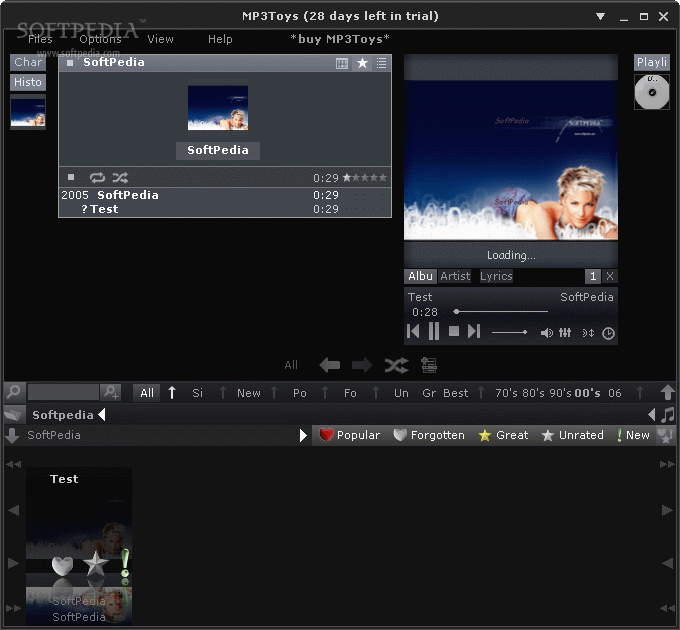Screen dimensions: 680x630
Task: Skip to the previous track
Action: click(413, 332)
